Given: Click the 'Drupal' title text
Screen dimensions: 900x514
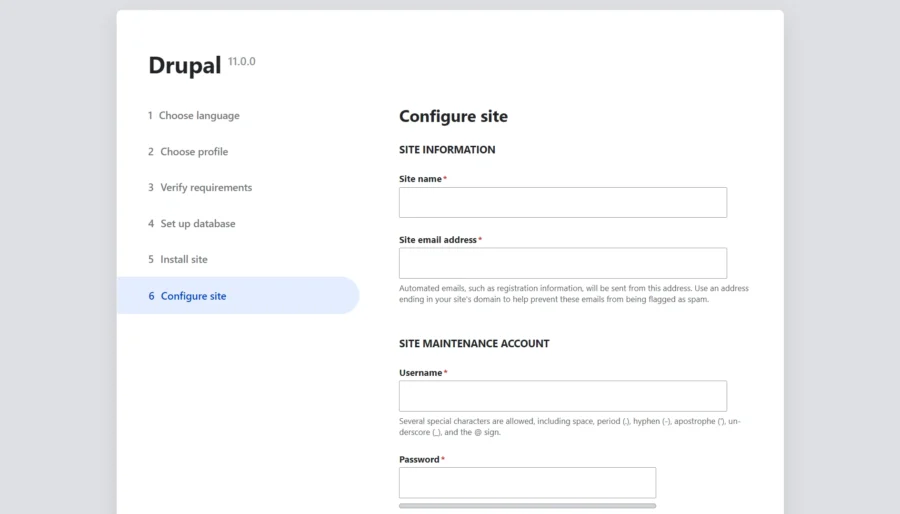Looking at the screenshot, I should coord(184,65).
